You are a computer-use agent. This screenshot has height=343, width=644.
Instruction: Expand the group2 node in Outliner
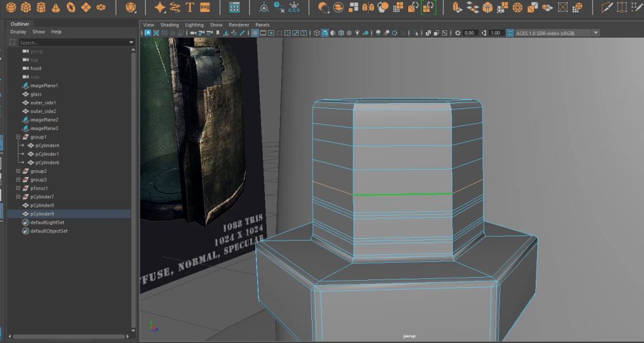18,171
